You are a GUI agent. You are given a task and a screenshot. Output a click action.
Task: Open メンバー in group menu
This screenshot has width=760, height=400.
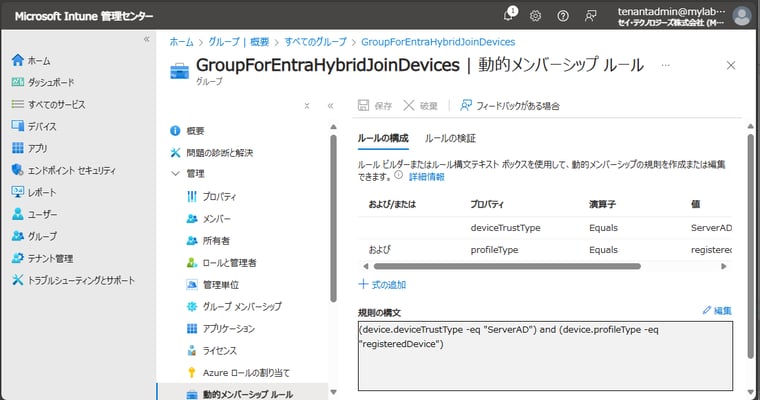point(208,219)
